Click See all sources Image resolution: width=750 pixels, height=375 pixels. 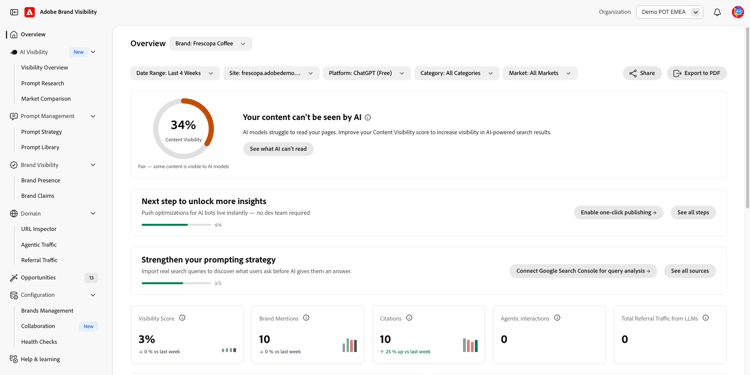(690, 271)
